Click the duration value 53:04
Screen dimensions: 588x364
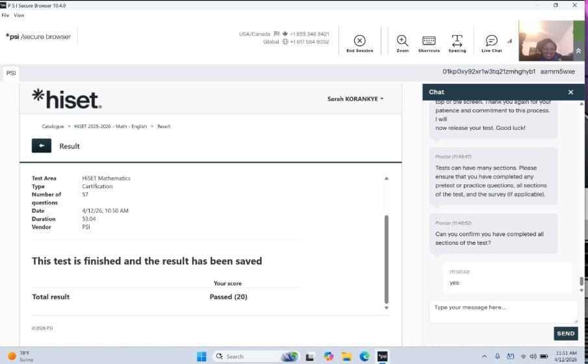tap(89, 219)
